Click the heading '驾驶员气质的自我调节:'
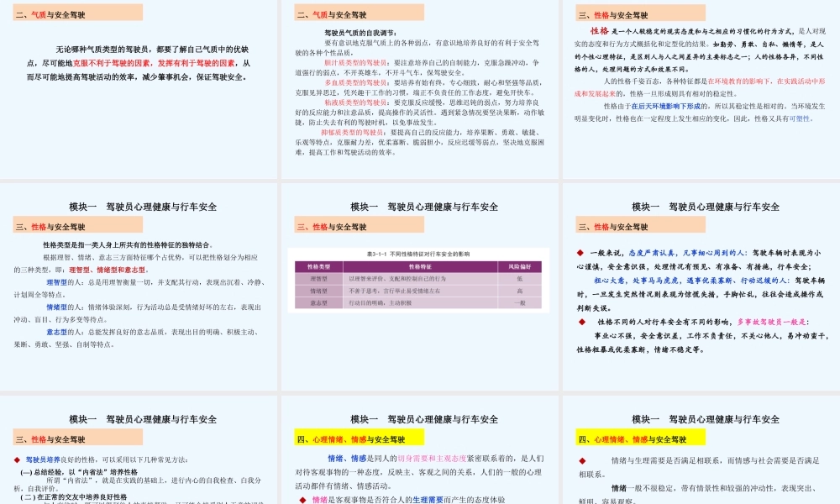This screenshot has height=504, width=840. (361, 33)
